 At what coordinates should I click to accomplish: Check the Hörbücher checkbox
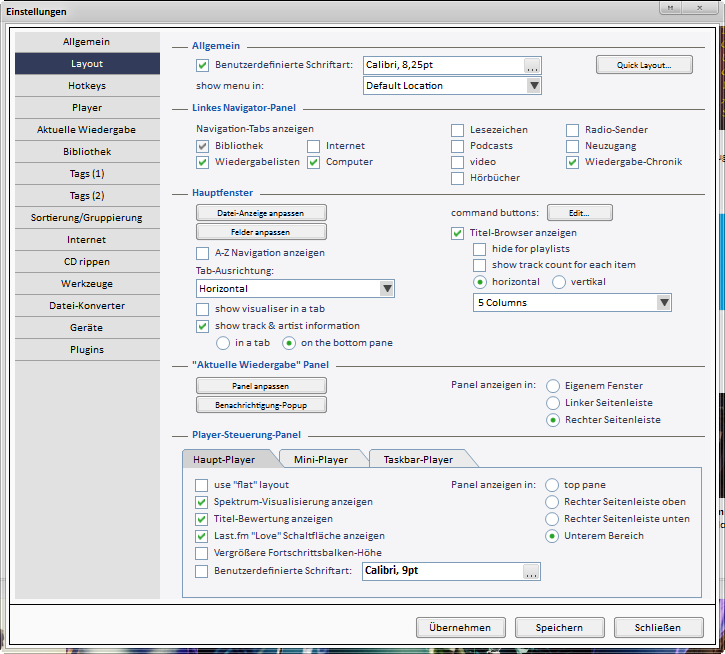coord(457,178)
